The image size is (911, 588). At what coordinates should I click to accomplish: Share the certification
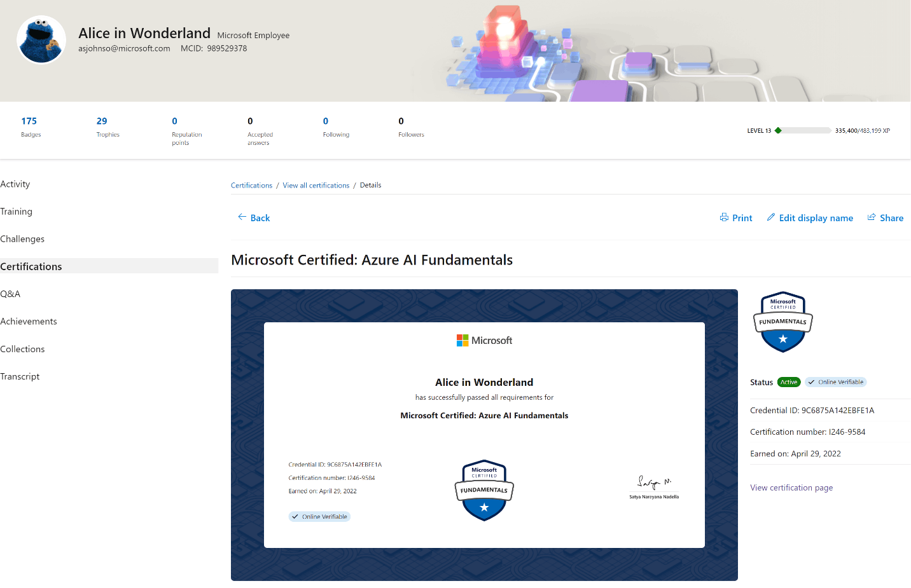click(x=886, y=218)
